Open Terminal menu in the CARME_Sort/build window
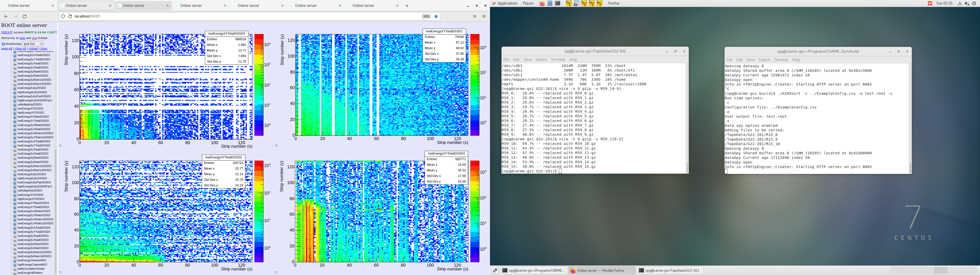Image resolution: width=980 pixels, height=275 pixels. [781, 60]
